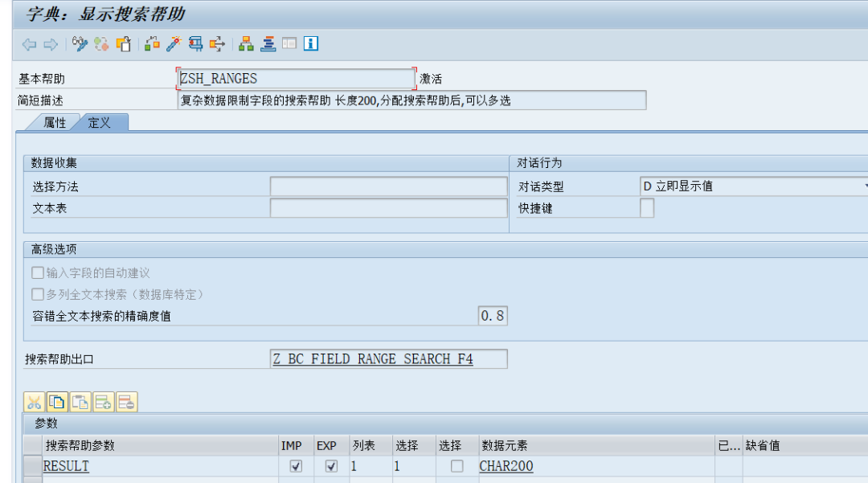This screenshot has width=868, height=483.
Task: Paste the copied parameter row
Action: pyautogui.click(x=79, y=402)
